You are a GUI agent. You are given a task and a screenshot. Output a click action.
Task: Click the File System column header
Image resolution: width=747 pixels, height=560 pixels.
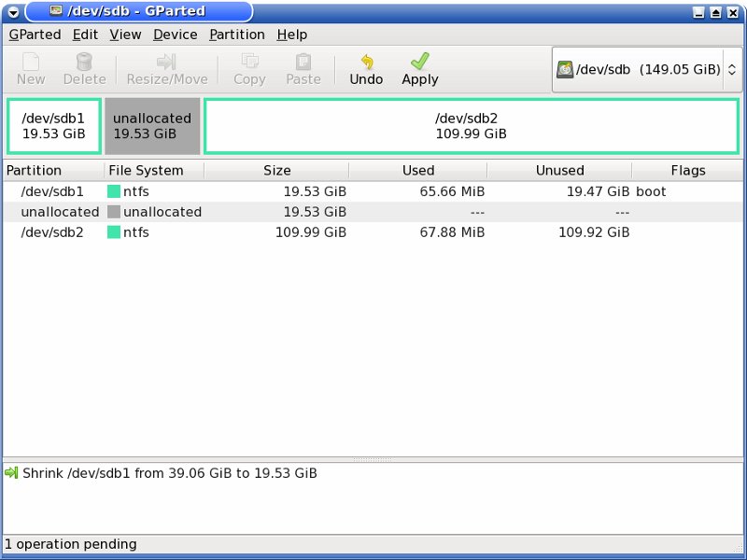146,171
